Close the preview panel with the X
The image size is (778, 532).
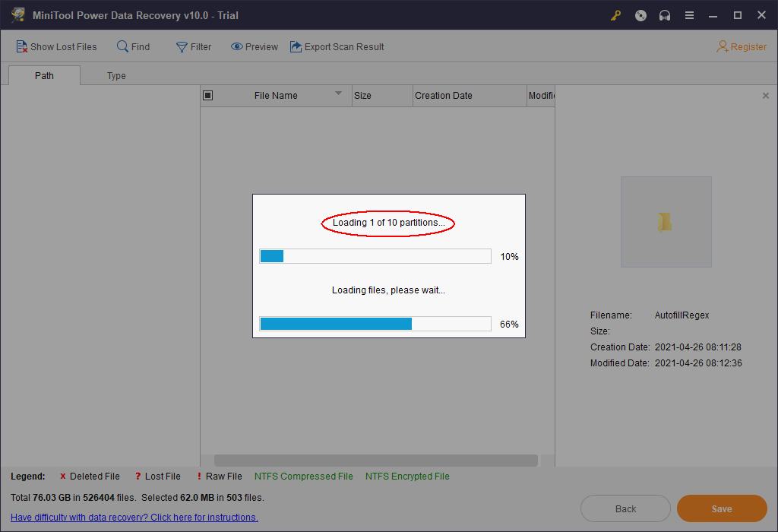[766, 95]
